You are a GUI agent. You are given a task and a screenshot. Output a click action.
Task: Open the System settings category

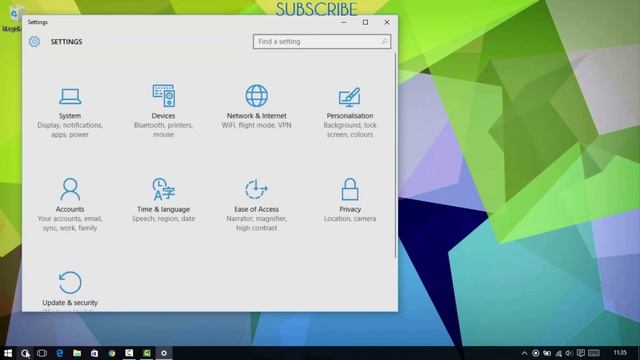pos(70,111)
